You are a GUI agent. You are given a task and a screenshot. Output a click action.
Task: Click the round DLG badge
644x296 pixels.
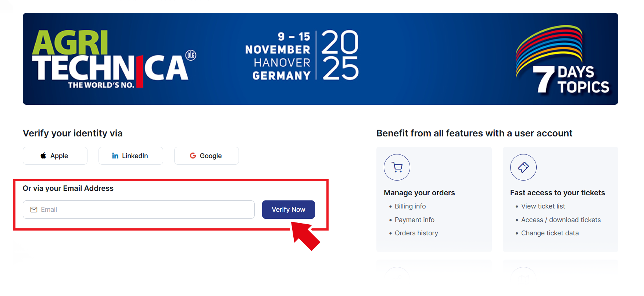191,55
